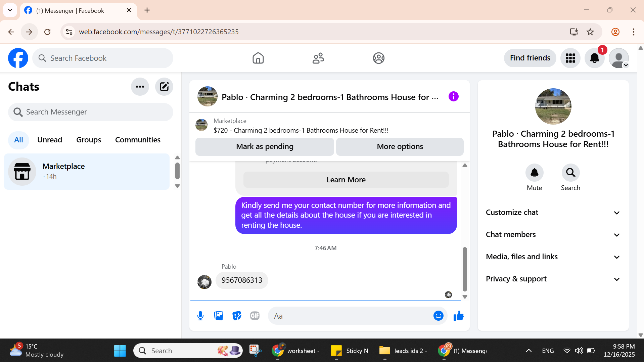Open weather widget on taskbar
Screen dimensions: 644x362
pyautogui.click(x=36, y=351)
